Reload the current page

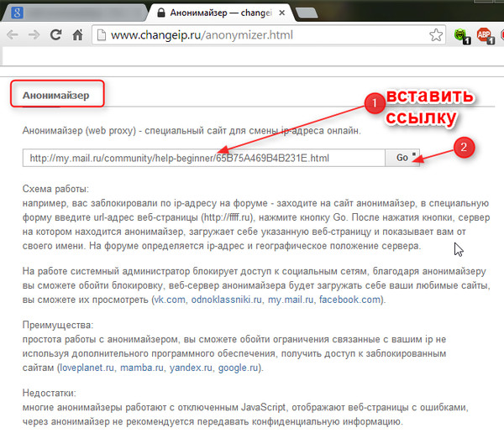tap(56, 36)
